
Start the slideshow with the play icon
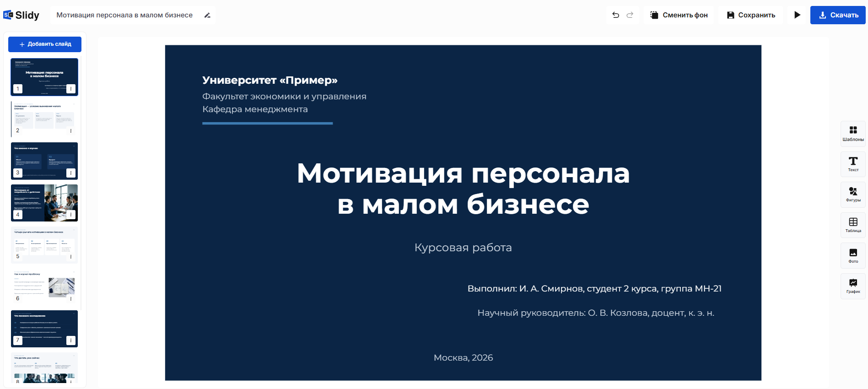click(797, 15)
